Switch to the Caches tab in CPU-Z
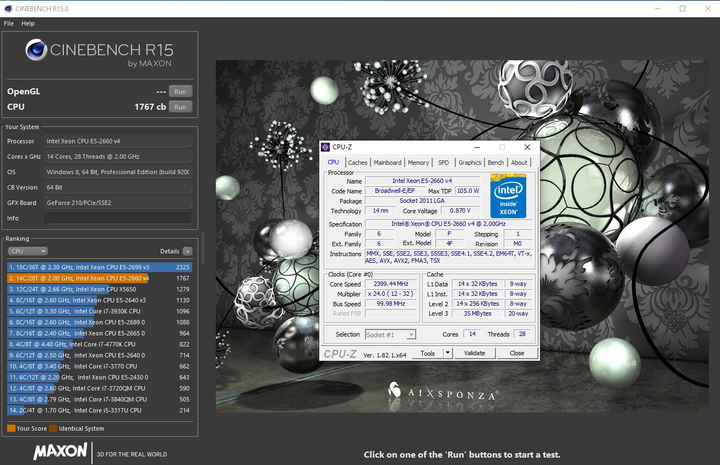This screenshot has height=465, width=720. (357, 162)
